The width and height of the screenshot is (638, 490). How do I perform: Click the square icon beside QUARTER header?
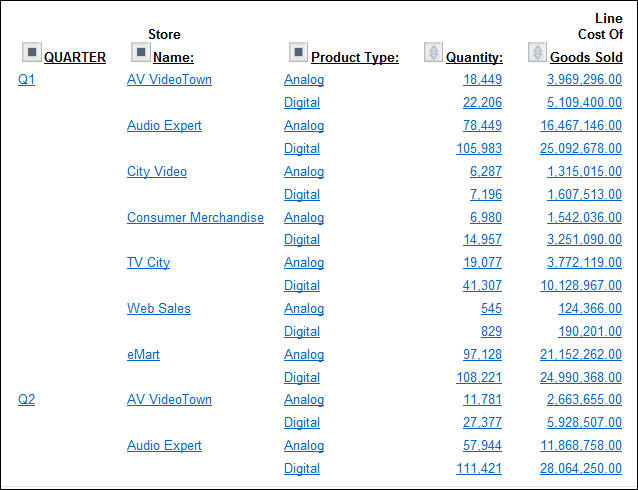(31, 52)
